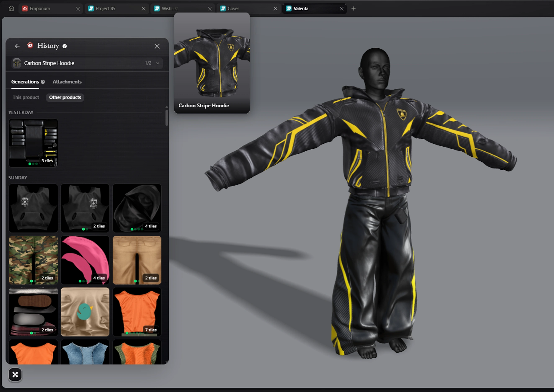554x392 pixels.
Task: Select the Valenta tab
Action: (314, 9)
